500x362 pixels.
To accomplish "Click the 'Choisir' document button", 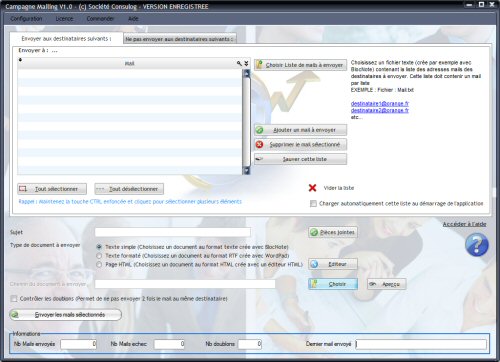I will click(x=333, y=284).
